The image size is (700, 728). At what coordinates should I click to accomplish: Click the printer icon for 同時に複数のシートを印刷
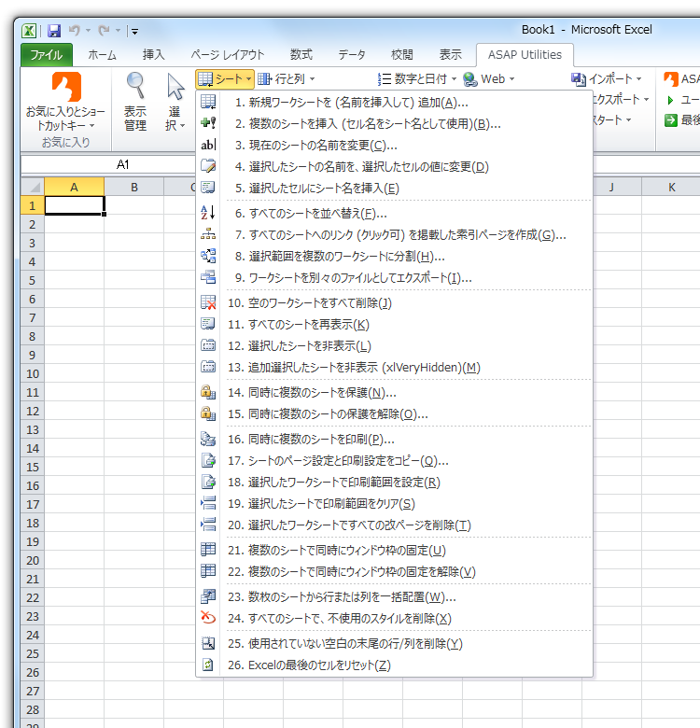pyautogui.click(x=208, y=439)
